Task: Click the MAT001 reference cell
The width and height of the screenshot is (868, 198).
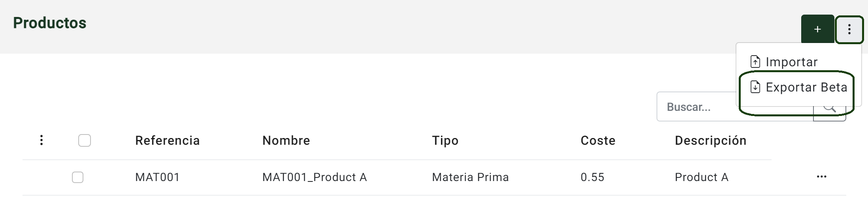Action: (157, 177)
